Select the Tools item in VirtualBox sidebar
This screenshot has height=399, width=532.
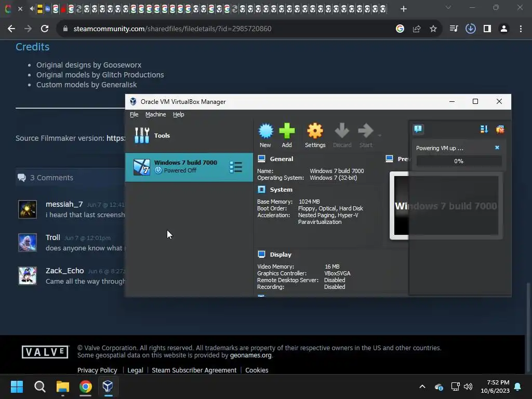tap(189, 136)
